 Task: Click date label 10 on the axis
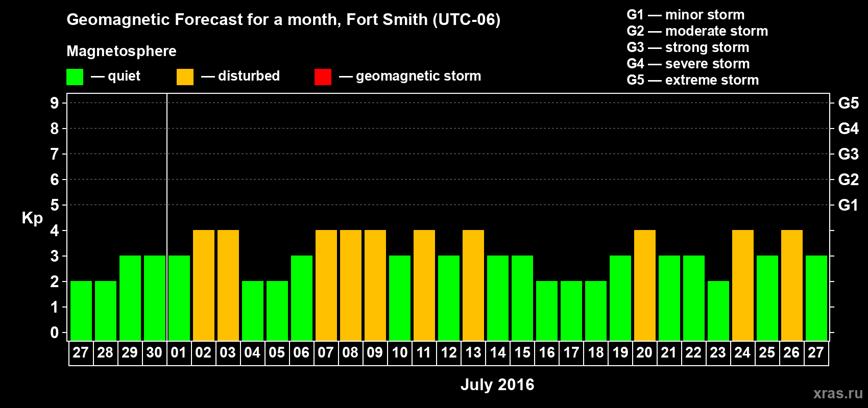[x=399, y=353]
